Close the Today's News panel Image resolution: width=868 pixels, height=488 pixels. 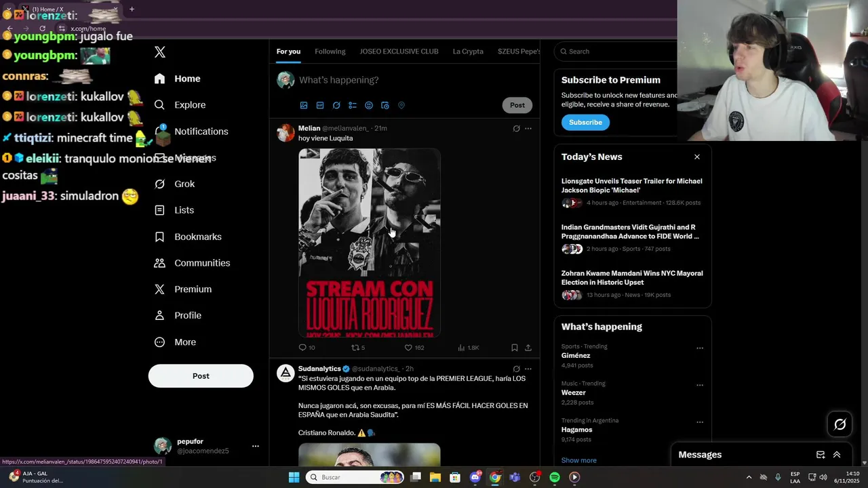tap(696, 157)
